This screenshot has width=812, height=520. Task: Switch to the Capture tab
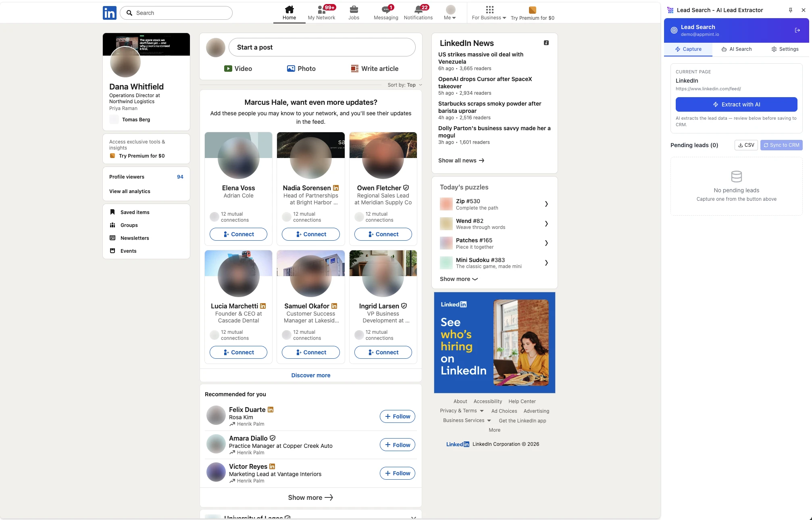pos(688,49)
